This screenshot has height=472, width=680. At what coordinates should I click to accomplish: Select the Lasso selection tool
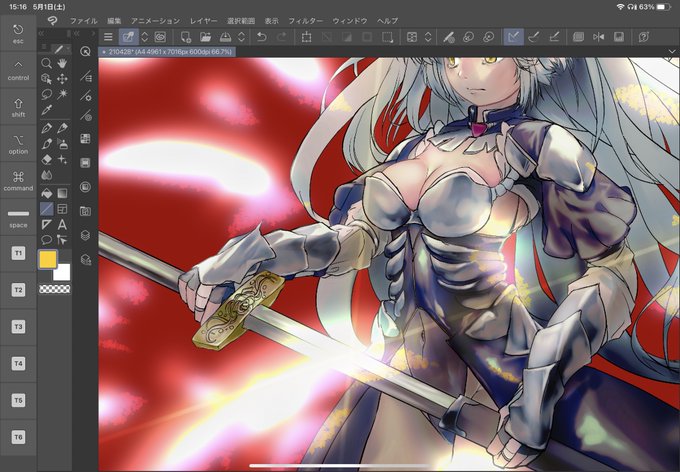point(46,94)
